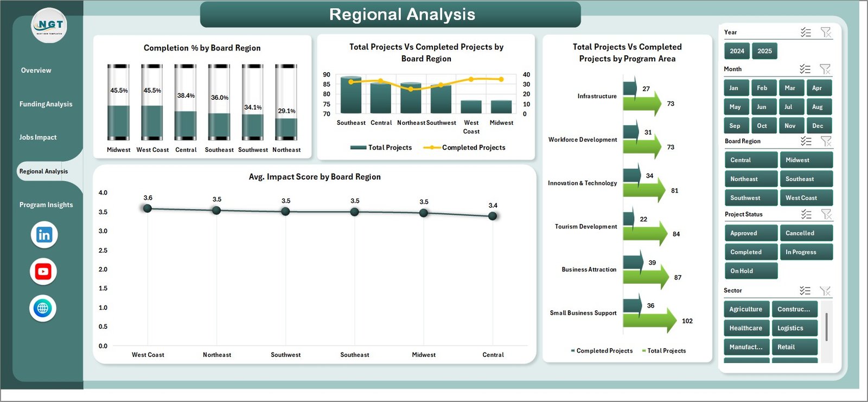The width and height of the screenshot is (868, 402).
Task: Filter Sector by Manufacturing
Action: pyautogui.click(x=746, y=347)
